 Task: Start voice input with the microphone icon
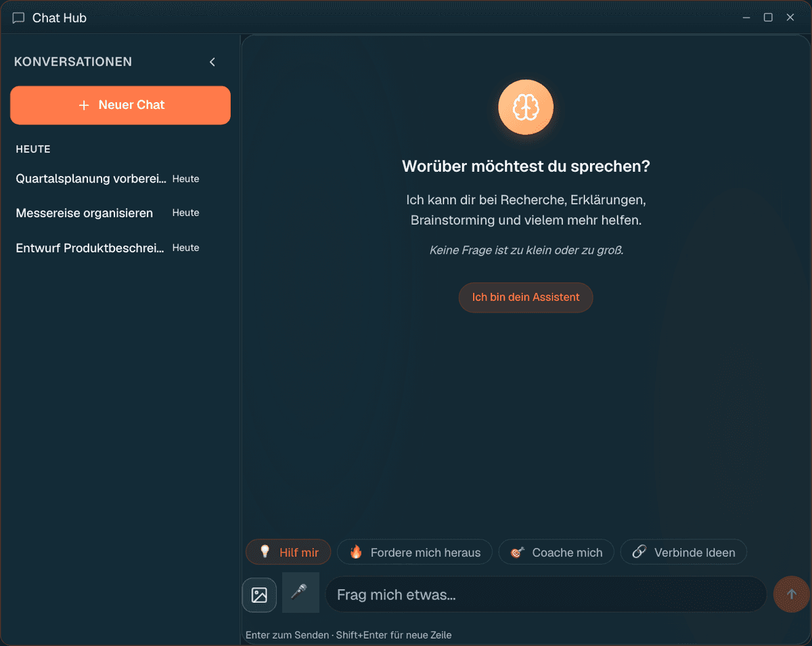[300, 593]
